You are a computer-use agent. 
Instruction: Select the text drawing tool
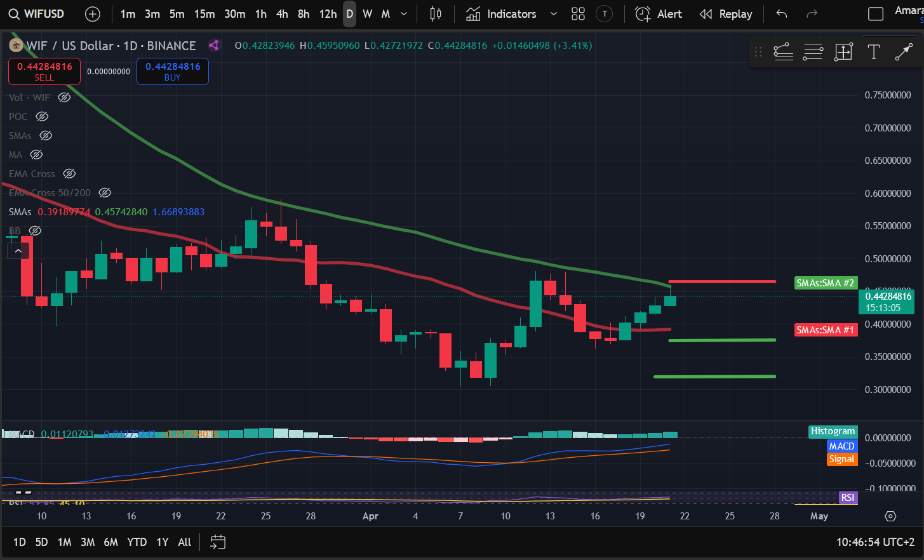pos(874,52)
